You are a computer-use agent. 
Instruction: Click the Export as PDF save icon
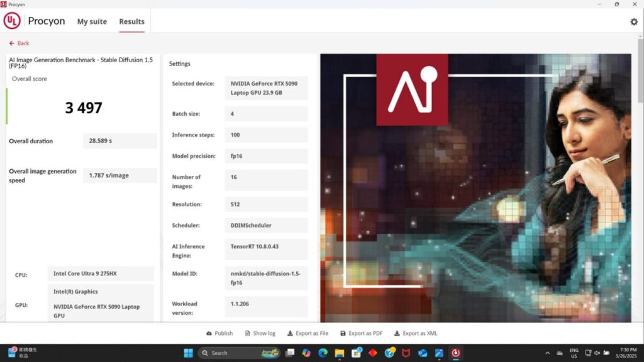tap(343, 333)
